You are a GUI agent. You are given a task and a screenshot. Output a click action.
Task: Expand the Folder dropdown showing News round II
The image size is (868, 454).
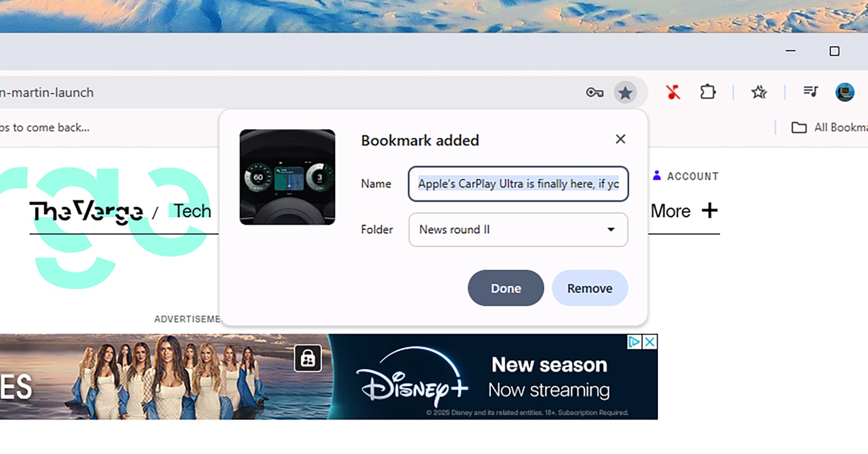point(518,230)
